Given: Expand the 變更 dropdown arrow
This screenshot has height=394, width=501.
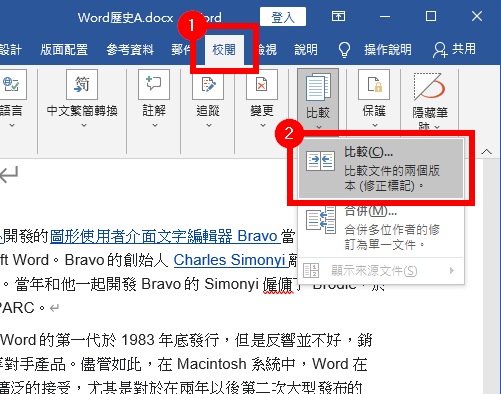Looking at the screenshot, I should coord(263,125).
